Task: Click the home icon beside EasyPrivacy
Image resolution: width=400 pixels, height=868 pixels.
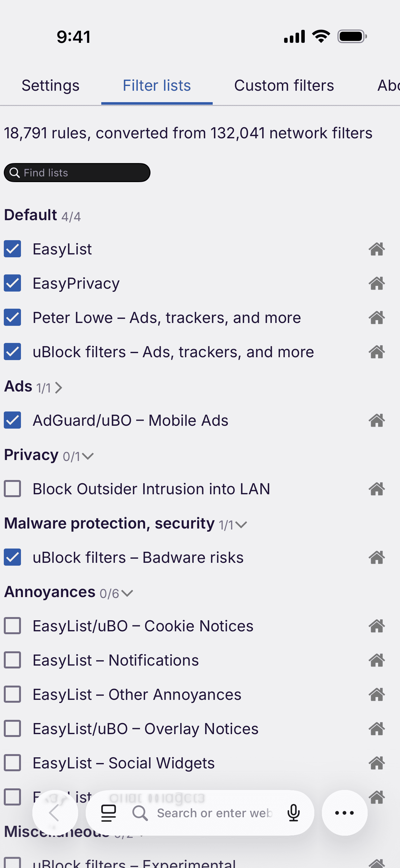Action: coord(377,283)
